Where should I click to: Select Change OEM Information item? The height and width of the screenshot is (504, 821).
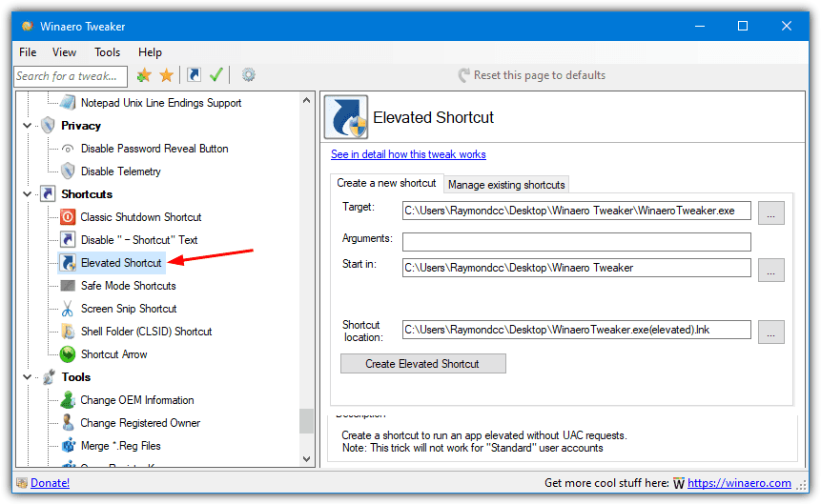(137, 400)
